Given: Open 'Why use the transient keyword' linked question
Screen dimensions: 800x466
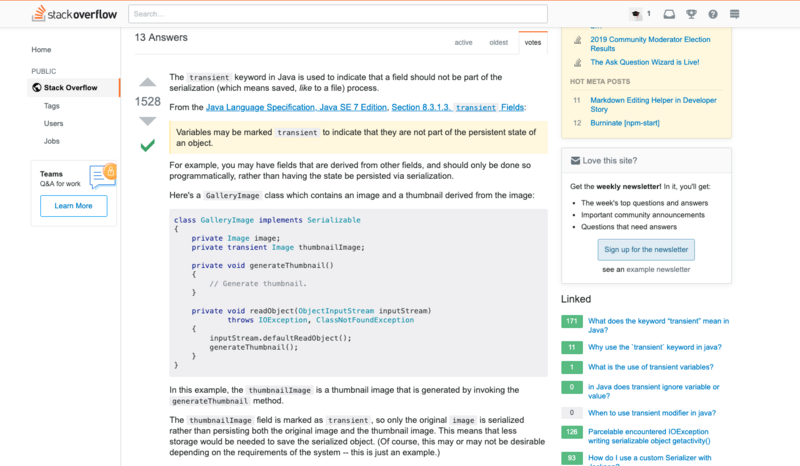Looking at the screenshot, I should click(x=655, y=347).
